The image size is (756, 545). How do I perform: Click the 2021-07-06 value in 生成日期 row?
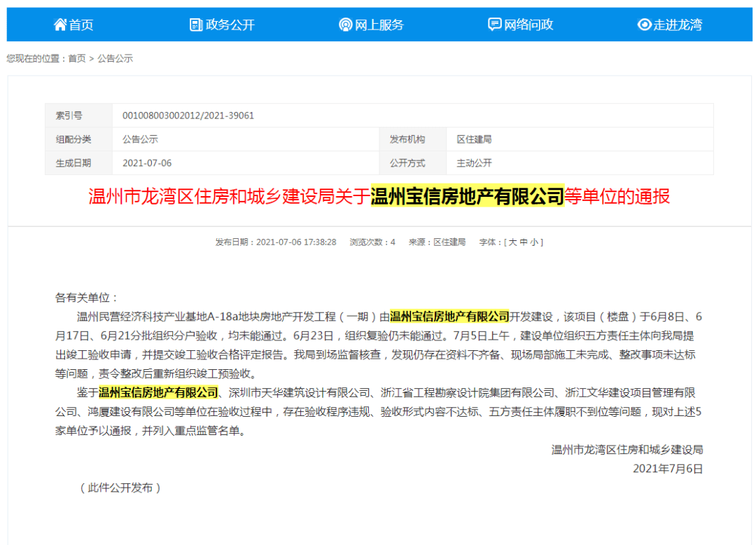(147, 163)
